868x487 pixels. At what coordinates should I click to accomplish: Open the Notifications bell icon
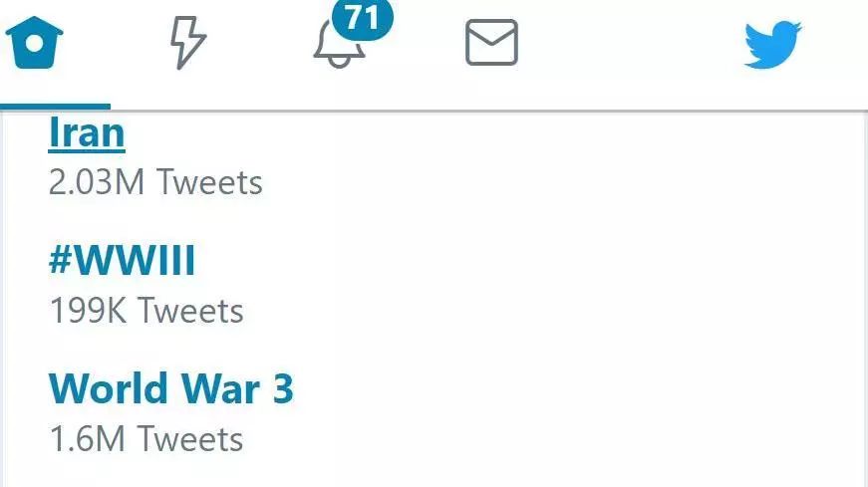pos(339,47)
